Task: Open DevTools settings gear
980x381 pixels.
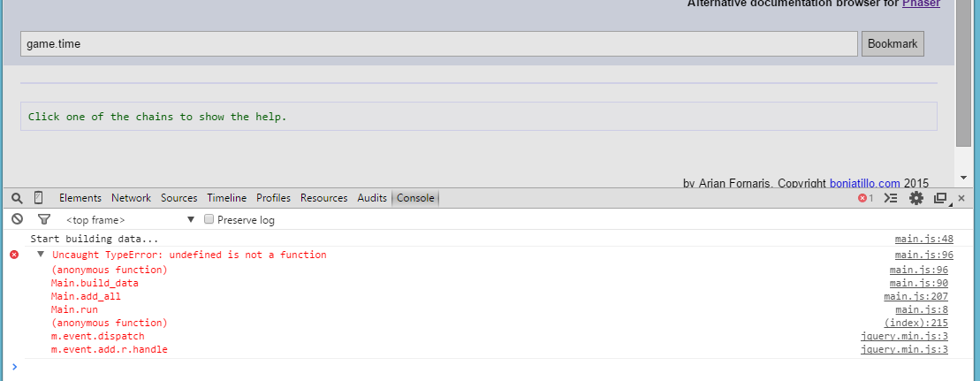Action: coord(916,198)
